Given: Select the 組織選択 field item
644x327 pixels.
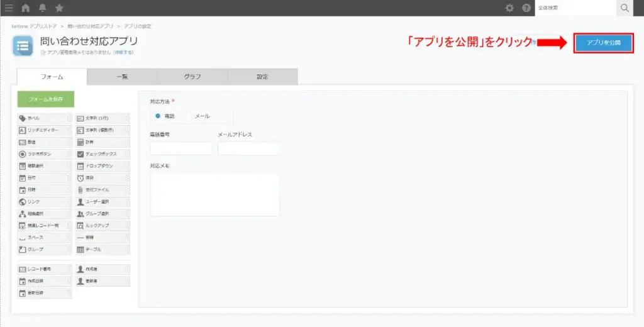Looking at the screenshot, I should (x=45, y=214).
